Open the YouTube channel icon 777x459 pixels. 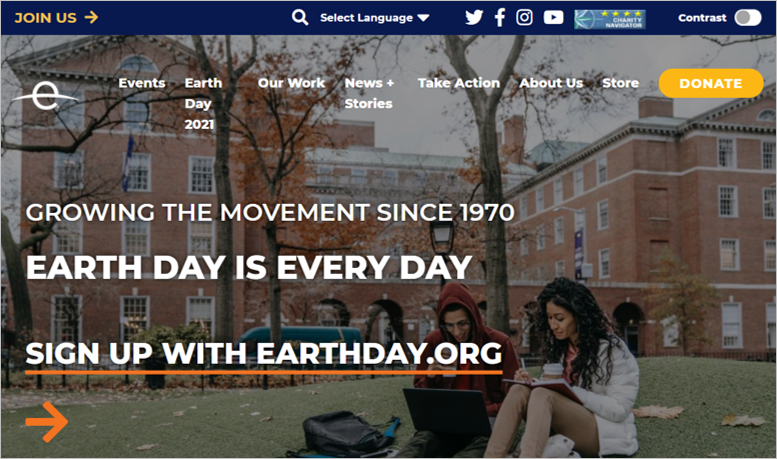(x=553, y=18)
